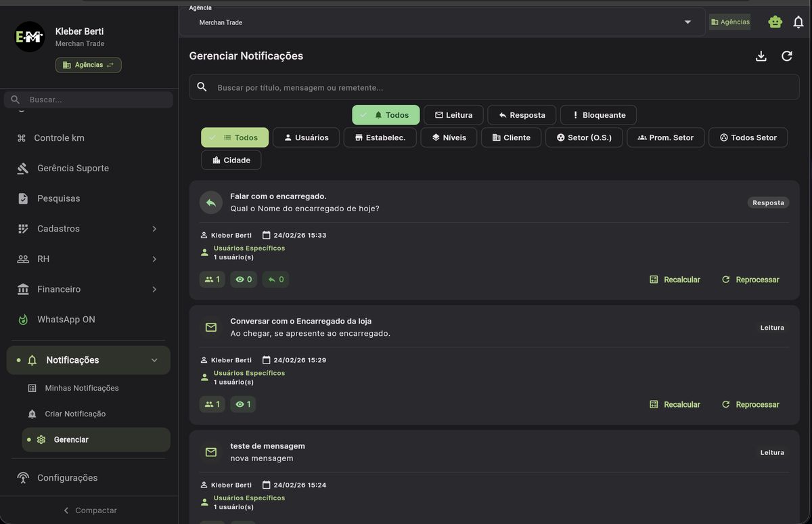
Task: Click the refresh icon next to the download icon
Action: pyautogui.click(x=786, y=56)
